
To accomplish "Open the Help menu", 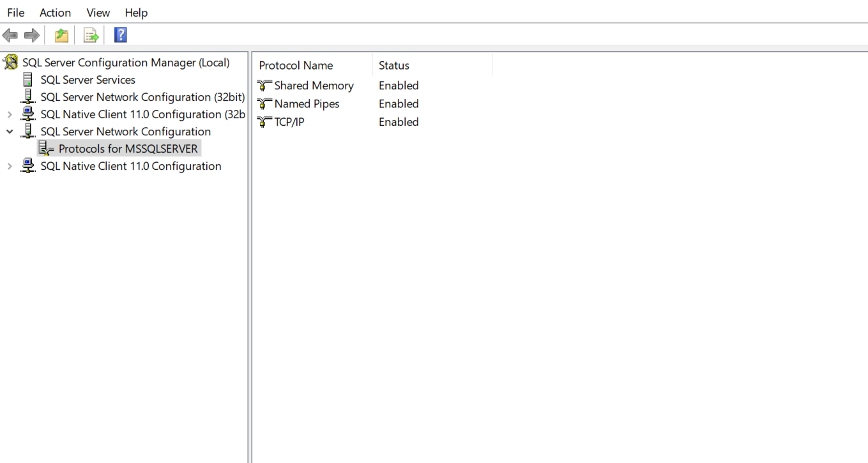I will pyautogui.click(x=136, y=13).
